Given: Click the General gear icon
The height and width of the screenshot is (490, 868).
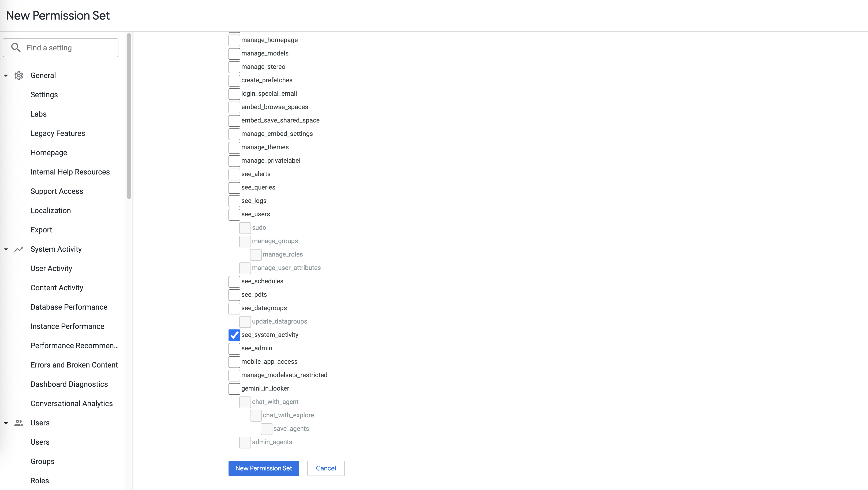Looking at the screenshot, I should pos(19,76).
